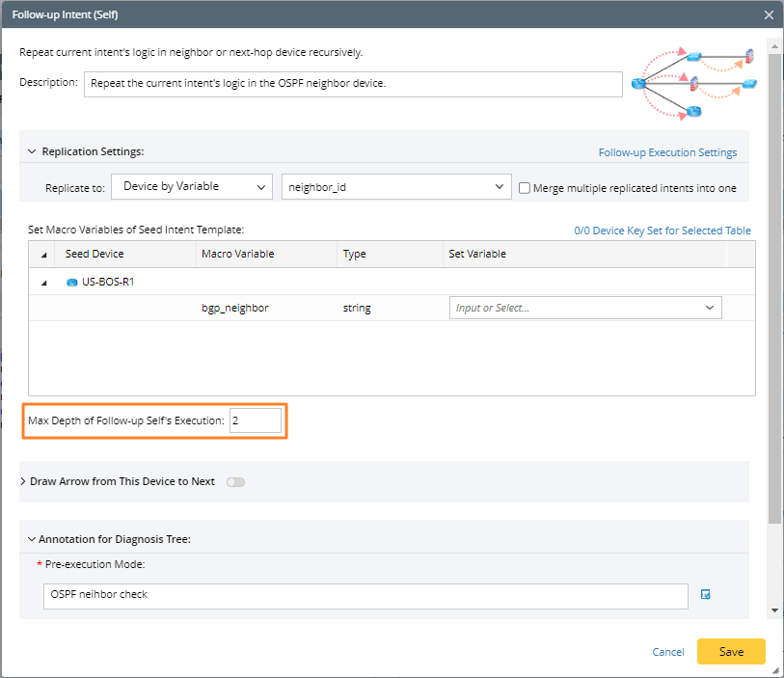Collapse the Replication Settings section
This screenshot has width=784, height=678.
(32, 151)
